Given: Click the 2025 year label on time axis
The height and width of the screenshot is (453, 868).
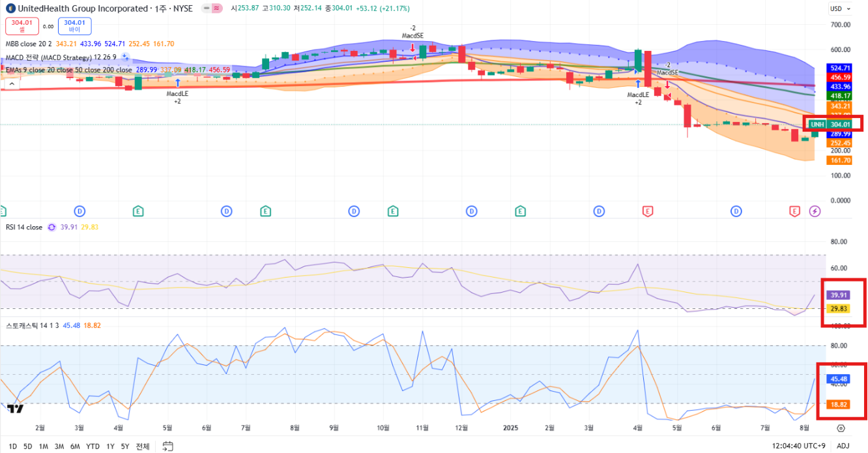Looking at the screenshot, I should coord(511,428).
